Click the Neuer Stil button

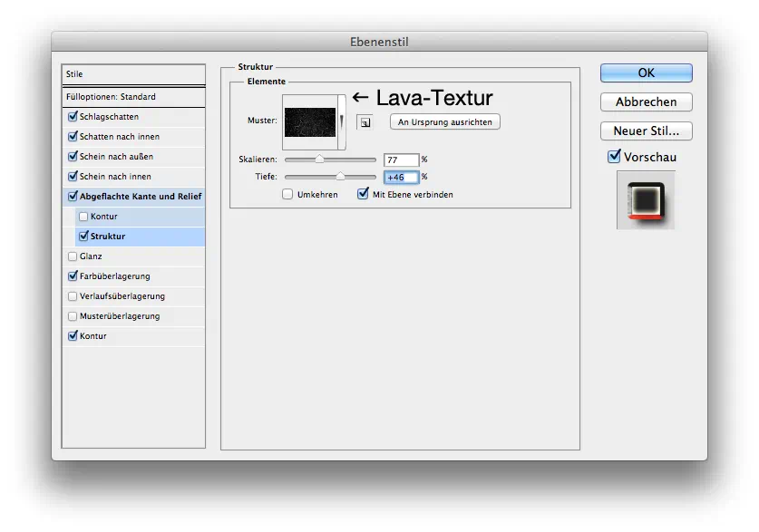646,131
